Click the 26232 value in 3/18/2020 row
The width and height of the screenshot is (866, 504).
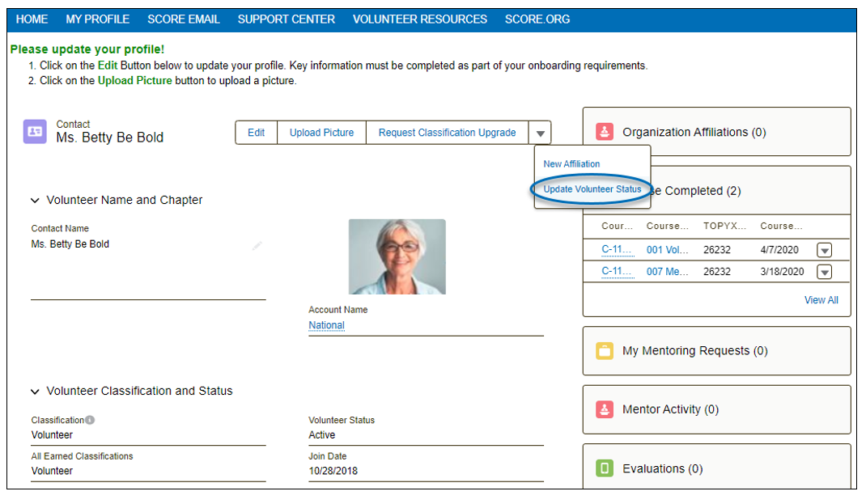pos(717,272)
